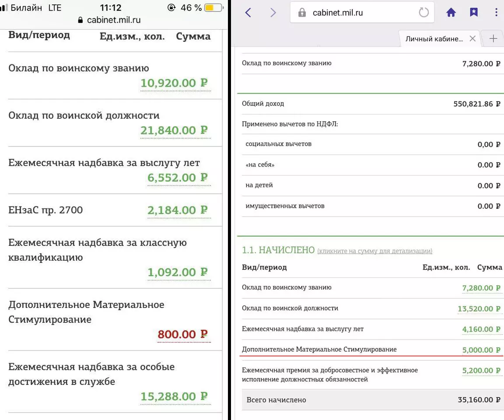Screen dimensions: 504x420
Task: Click the bookmark star icon
Action: point(474,13)
